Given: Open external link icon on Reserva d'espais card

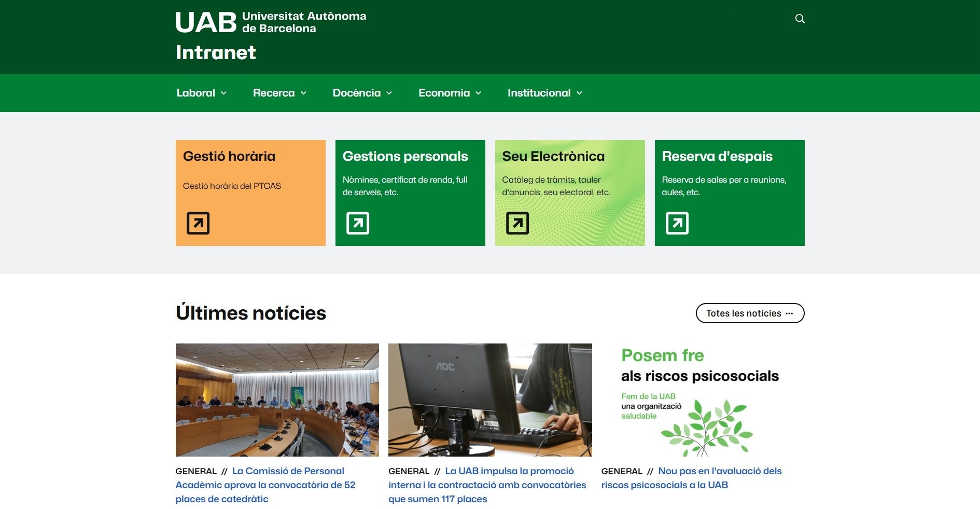Looking at the screenshot, I should coord(677,223).
